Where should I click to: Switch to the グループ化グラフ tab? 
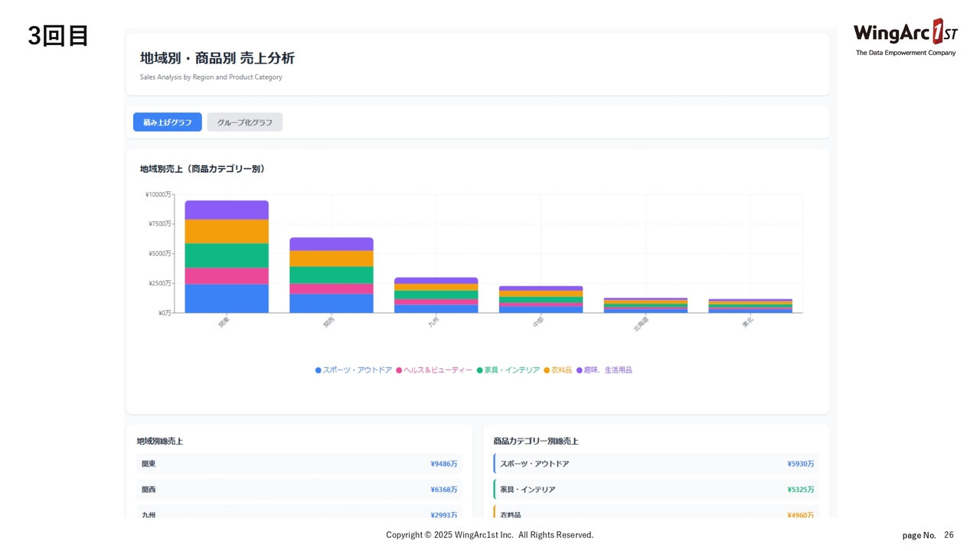click(244, 122)
